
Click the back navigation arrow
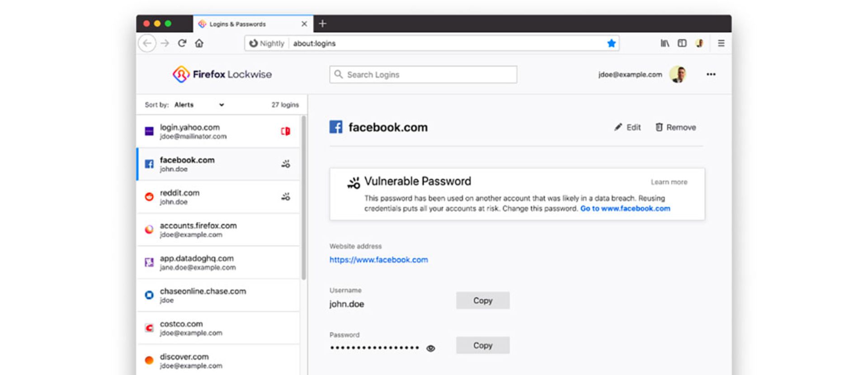(x=147, y=43)
